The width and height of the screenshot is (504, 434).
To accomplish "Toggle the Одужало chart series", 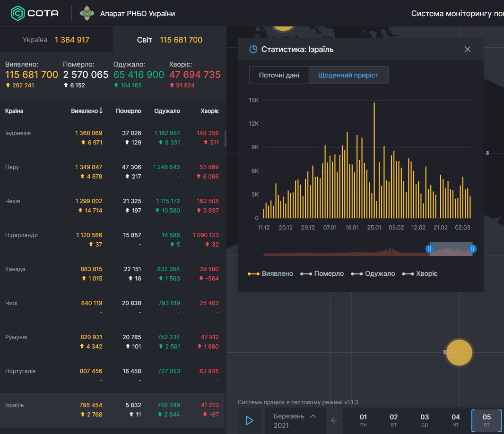I will 373,274.
